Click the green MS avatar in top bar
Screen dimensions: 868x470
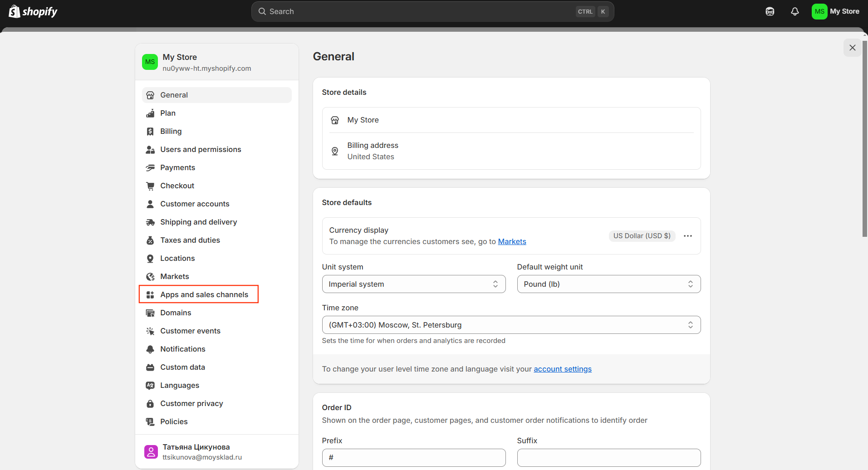point(819,11)
